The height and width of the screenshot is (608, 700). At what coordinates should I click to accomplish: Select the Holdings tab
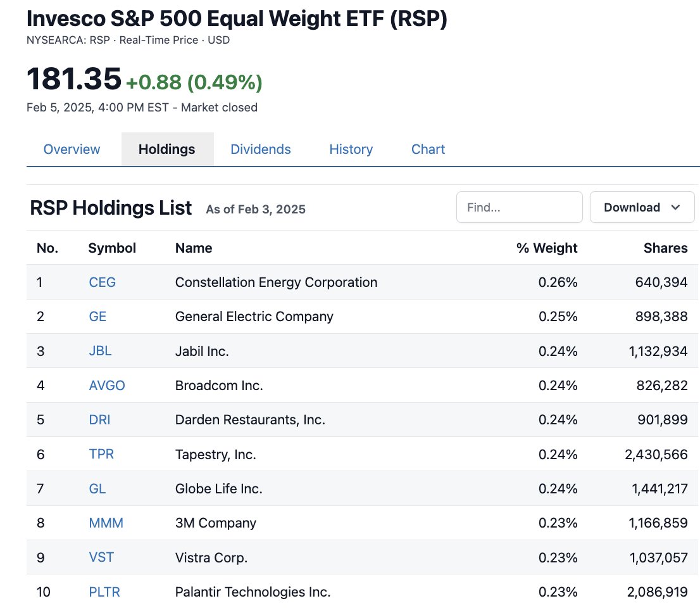167,149
